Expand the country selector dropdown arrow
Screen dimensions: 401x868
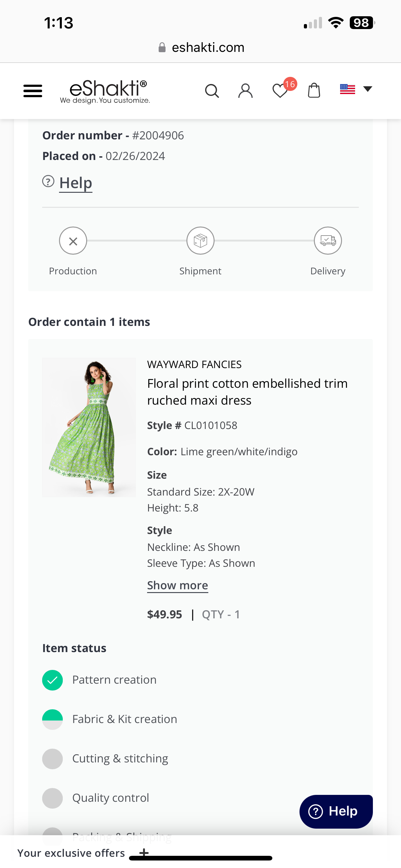point(368,89)
